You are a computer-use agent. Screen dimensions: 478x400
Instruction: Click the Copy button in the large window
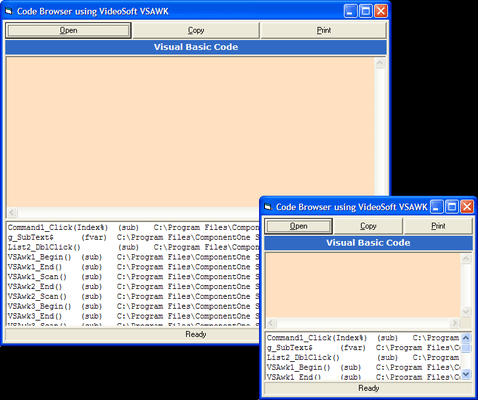pyautogui.click(x=196, y=31)
